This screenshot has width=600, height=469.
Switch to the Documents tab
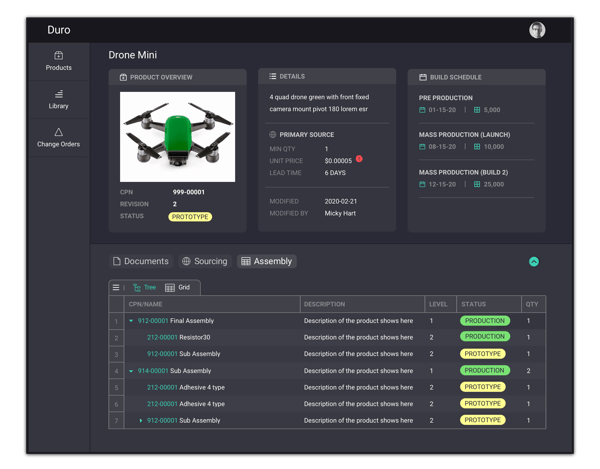pos(140,262)
